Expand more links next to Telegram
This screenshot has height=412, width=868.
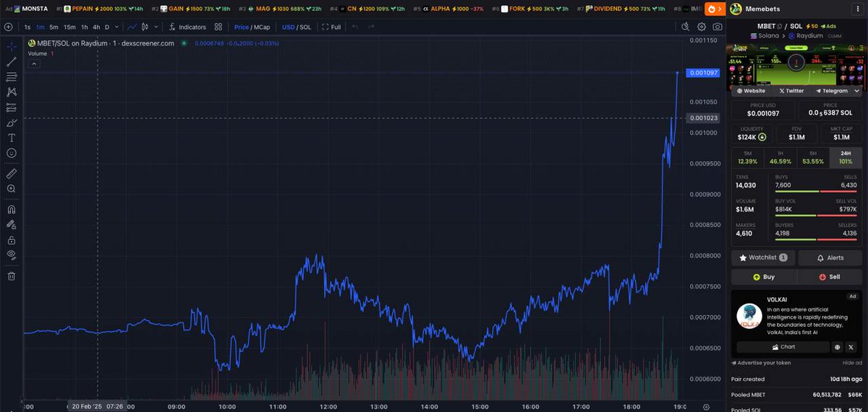(857, 91)
